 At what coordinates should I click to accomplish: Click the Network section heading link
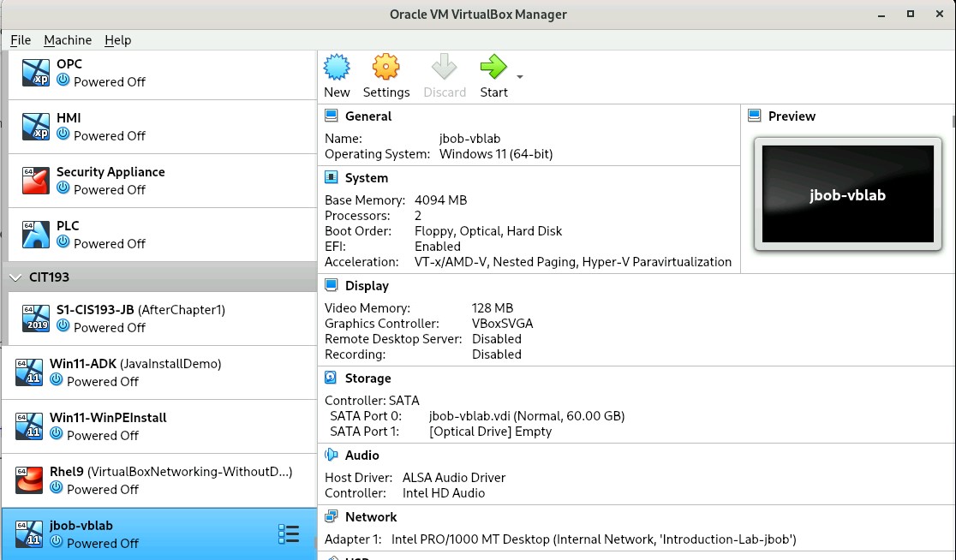tap(371, 517)
